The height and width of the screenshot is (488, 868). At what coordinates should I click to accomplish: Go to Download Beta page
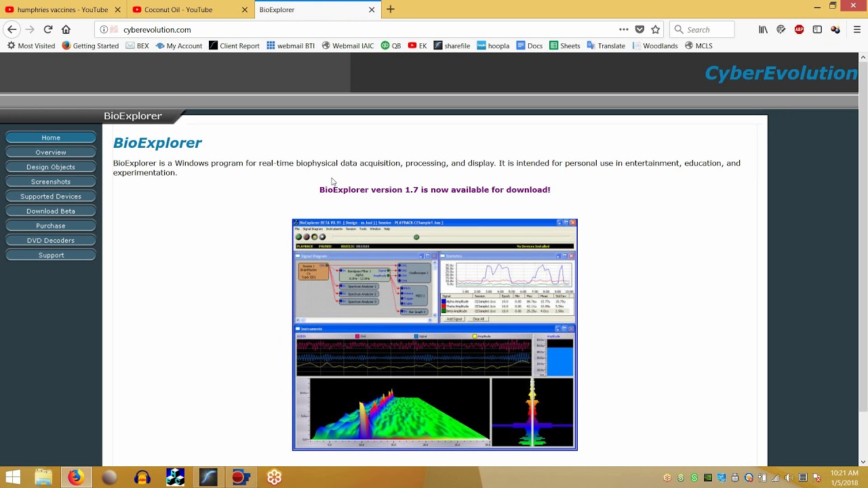click(51, 211)
